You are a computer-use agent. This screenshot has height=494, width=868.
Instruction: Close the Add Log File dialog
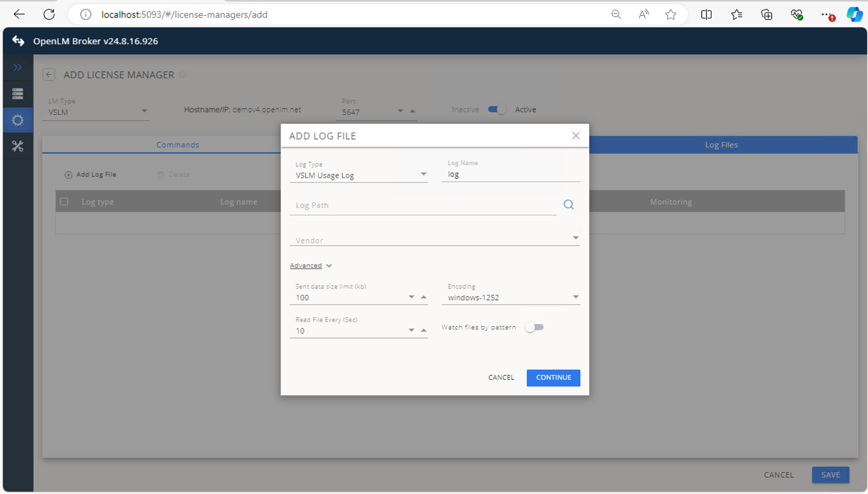click(576, 136)
